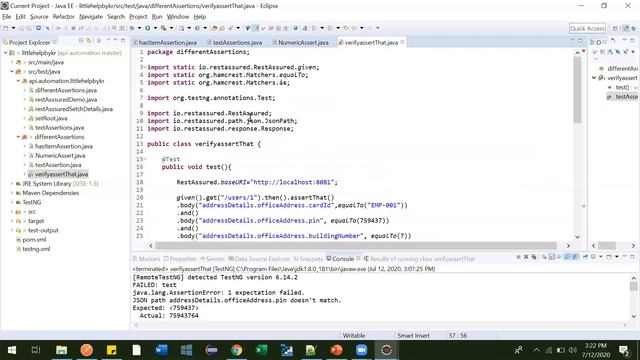Viewport: 640px width, 360px height.
Task: Maximize the editor area
Action: click(580, 40)
